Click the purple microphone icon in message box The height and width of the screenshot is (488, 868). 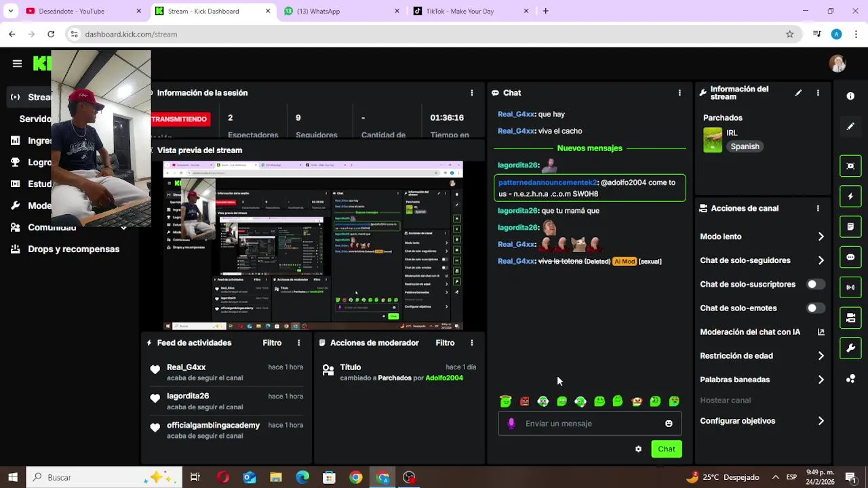pyautogui.click(x=511, y=424)
